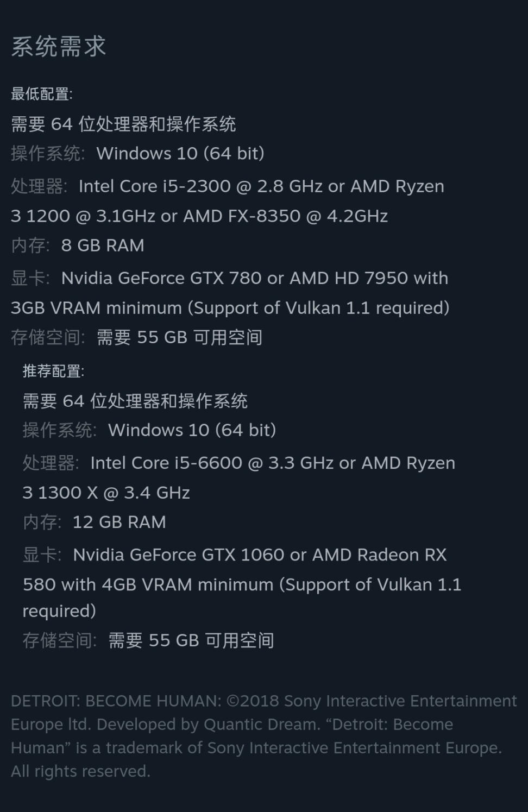Click the 3GB VRAM minimum line
Image resolution: width=528 pixels, height=812 pixels.
[x=230, y=308]
